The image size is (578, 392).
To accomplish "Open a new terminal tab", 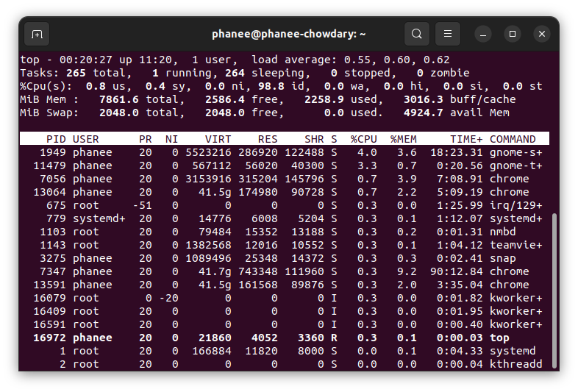I will [37, 35].
